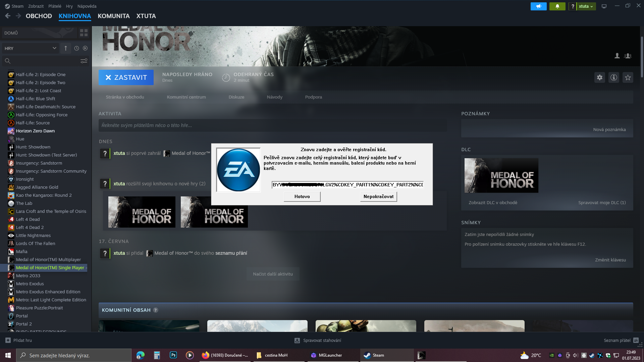
Task: Click Nepokračovat in the EA dialog
Action: coord(379,197)
